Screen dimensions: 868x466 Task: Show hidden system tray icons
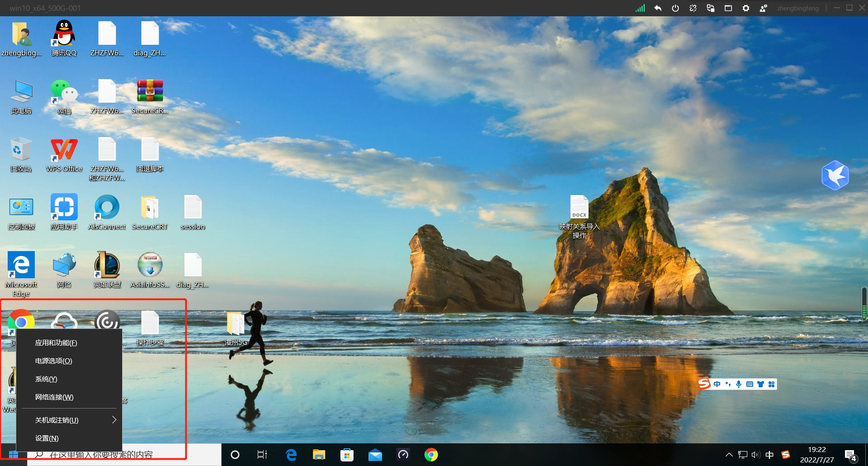729,455
